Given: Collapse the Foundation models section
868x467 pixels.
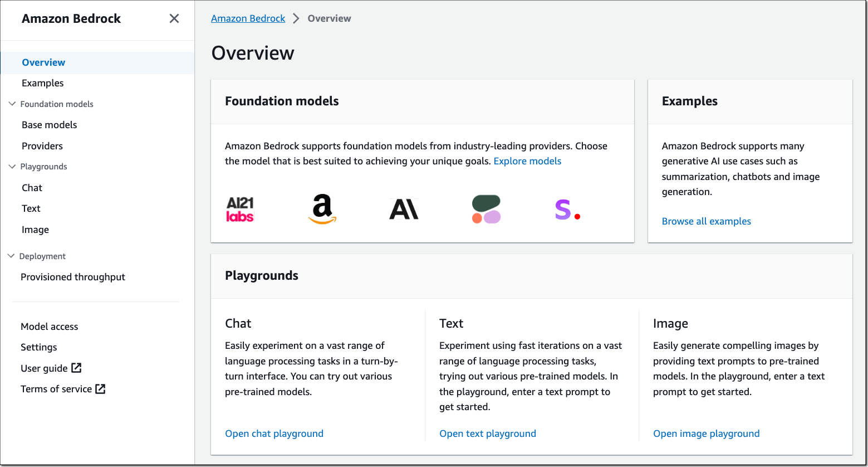Looking at the screenshot, I should coord(12,104).
